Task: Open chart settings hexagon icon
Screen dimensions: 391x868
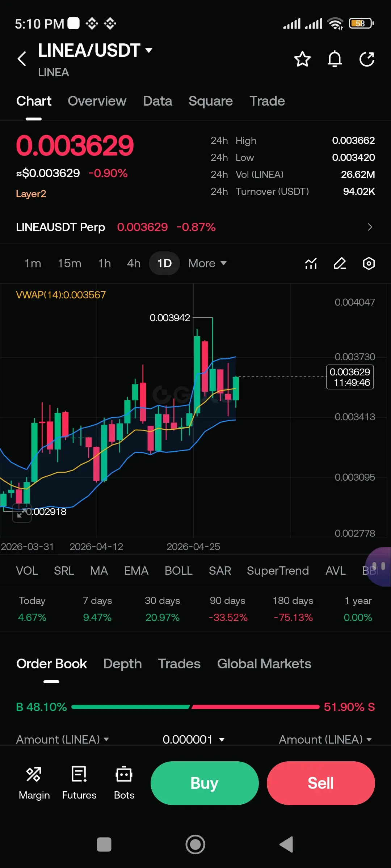Action: pyautogui.click(x=369, y=263)
